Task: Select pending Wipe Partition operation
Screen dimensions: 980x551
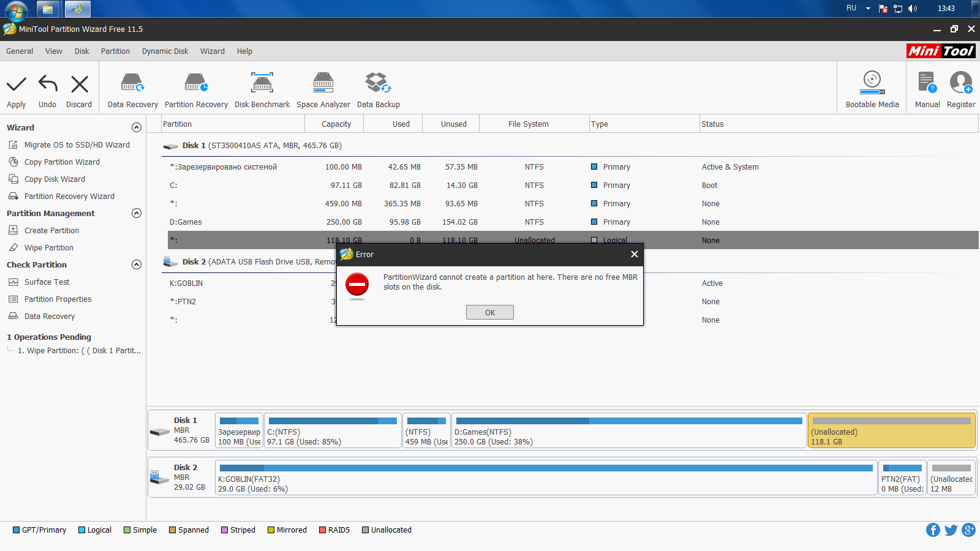Action: (x=79, y=351)
